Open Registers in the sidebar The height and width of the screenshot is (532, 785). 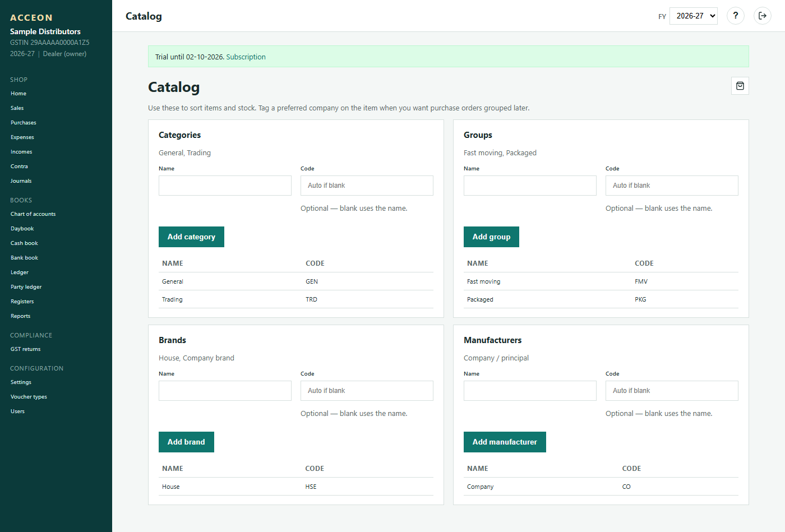pyautogui.click(x=22, y=302)
